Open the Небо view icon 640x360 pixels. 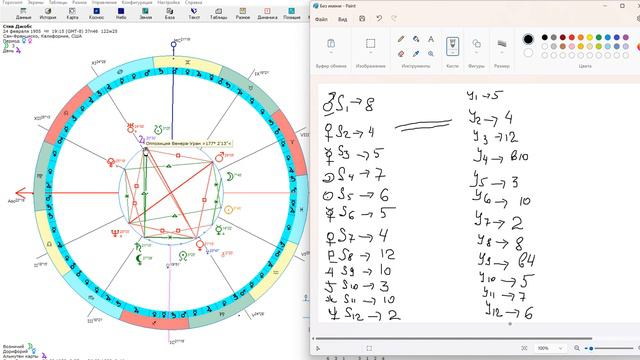tap(121, 13)
